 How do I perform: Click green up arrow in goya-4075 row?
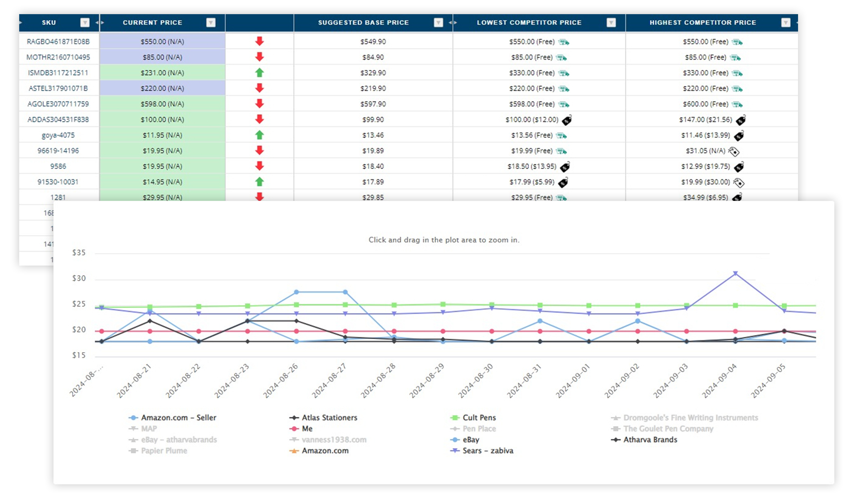260,135
